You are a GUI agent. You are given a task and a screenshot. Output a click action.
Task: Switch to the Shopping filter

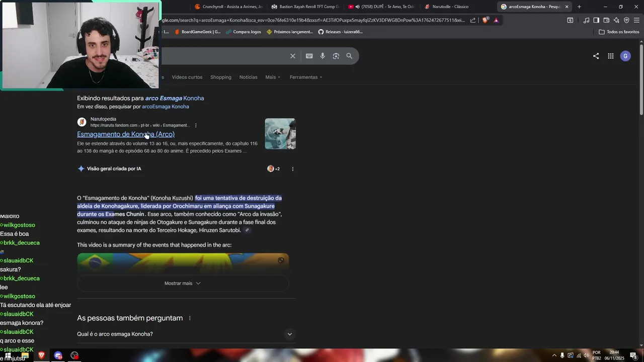click(x=221, y=77)
